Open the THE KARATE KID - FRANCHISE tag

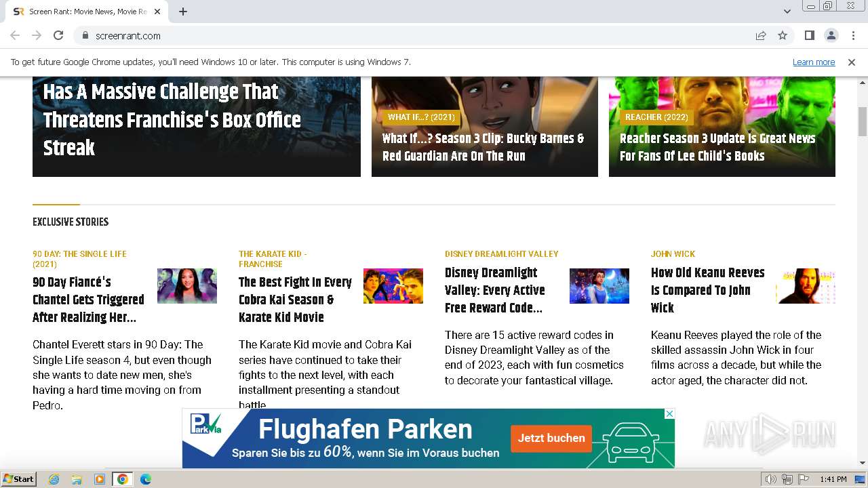click(273, 259)
